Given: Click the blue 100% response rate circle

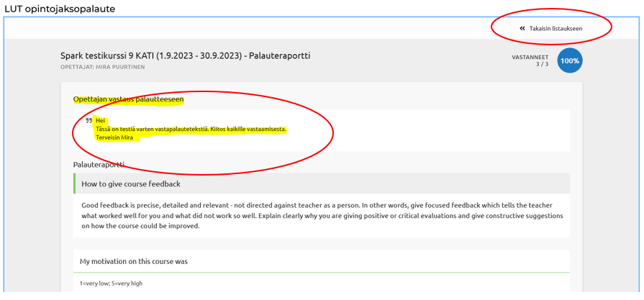Looking at the screenshot, I should coord(569,61).
